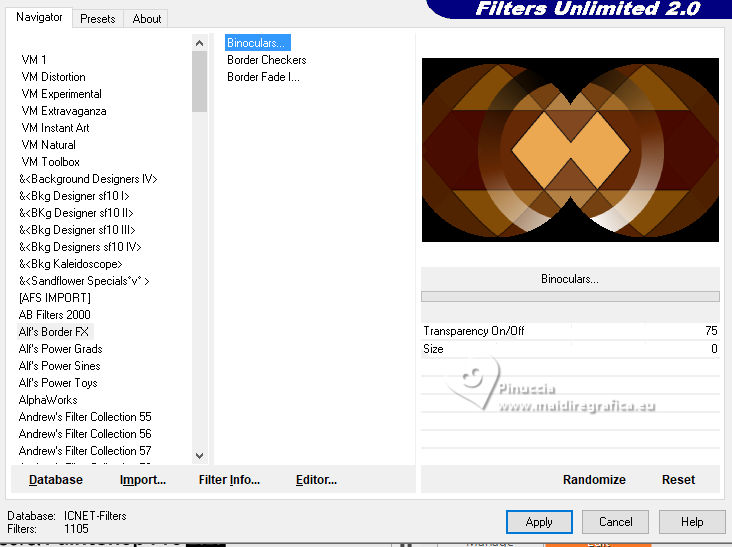Select &<Bkg Designer sf10 I> category
The height and width of the screenshot is (547, 732).
pyautogui.click(x=74, y=196)
